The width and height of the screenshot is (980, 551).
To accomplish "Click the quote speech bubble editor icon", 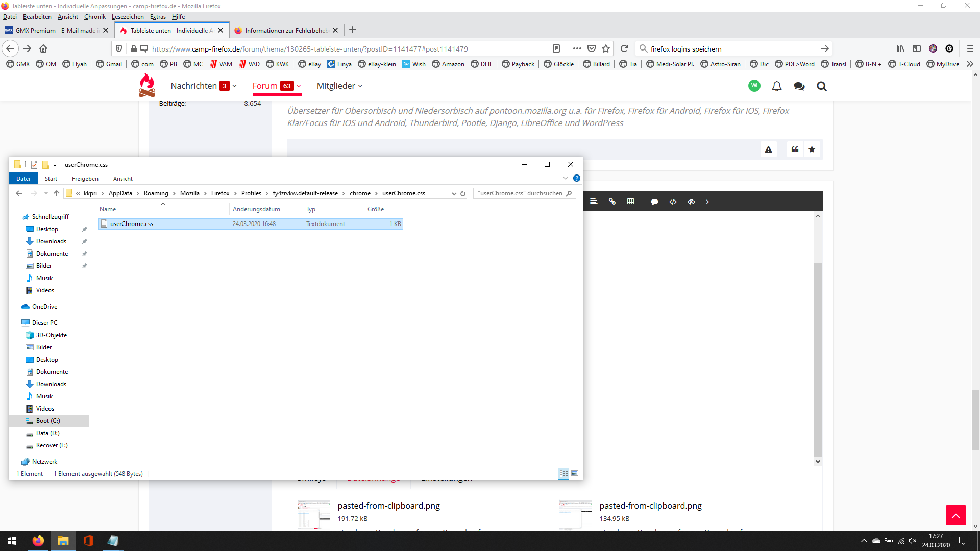I will [654, 202].
